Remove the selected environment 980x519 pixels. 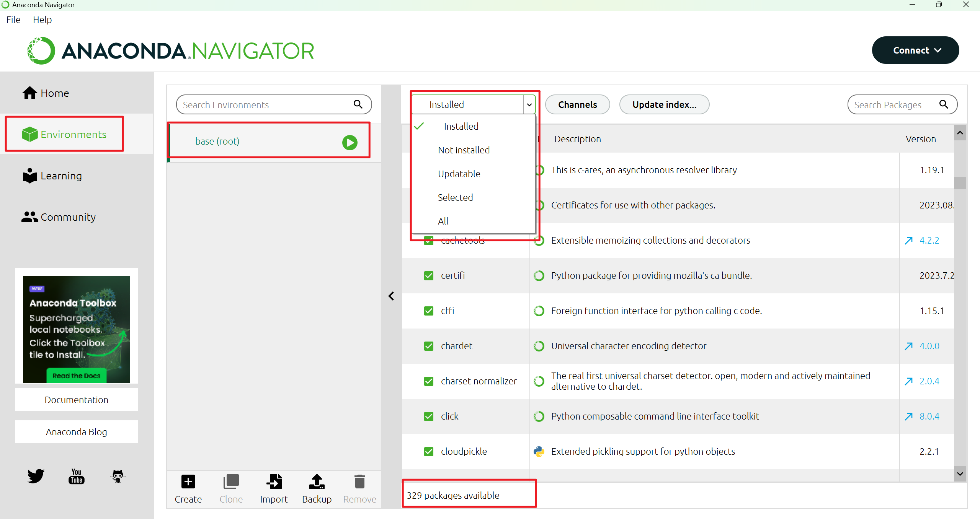359,489
